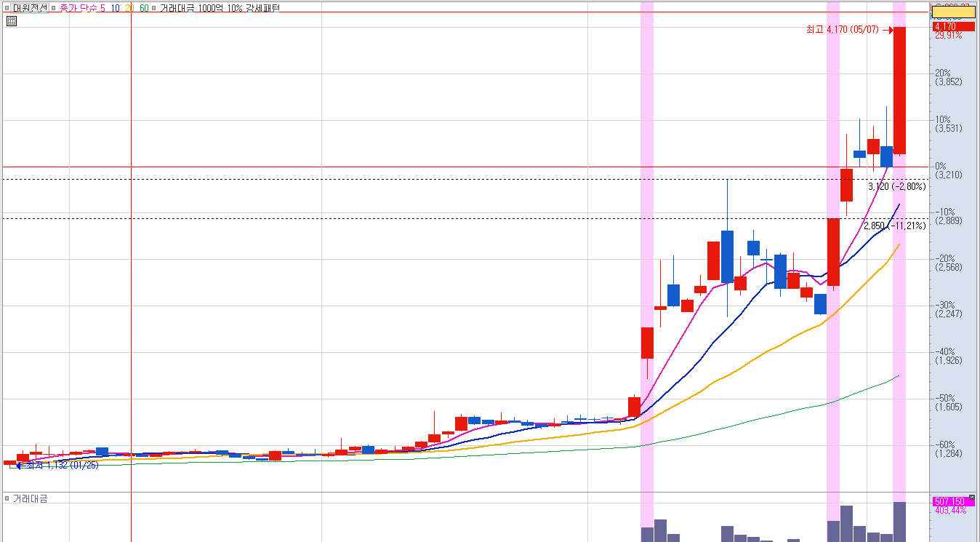
Task: Select the 60-period moving average number
Action: pyautogui.click(x=144, y=8)
